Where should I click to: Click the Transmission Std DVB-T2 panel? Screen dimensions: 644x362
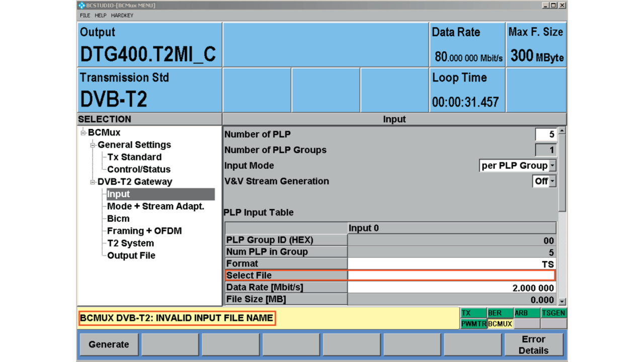149,90
